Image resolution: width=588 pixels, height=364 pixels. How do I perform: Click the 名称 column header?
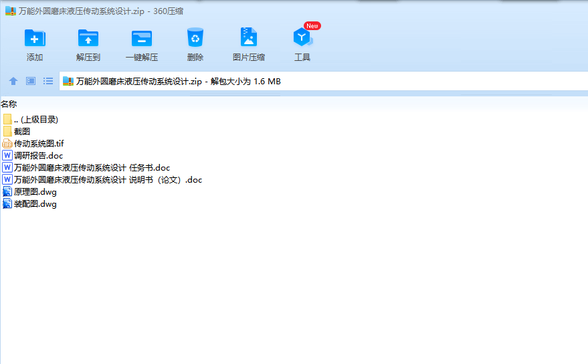click(x=9, y=104)
